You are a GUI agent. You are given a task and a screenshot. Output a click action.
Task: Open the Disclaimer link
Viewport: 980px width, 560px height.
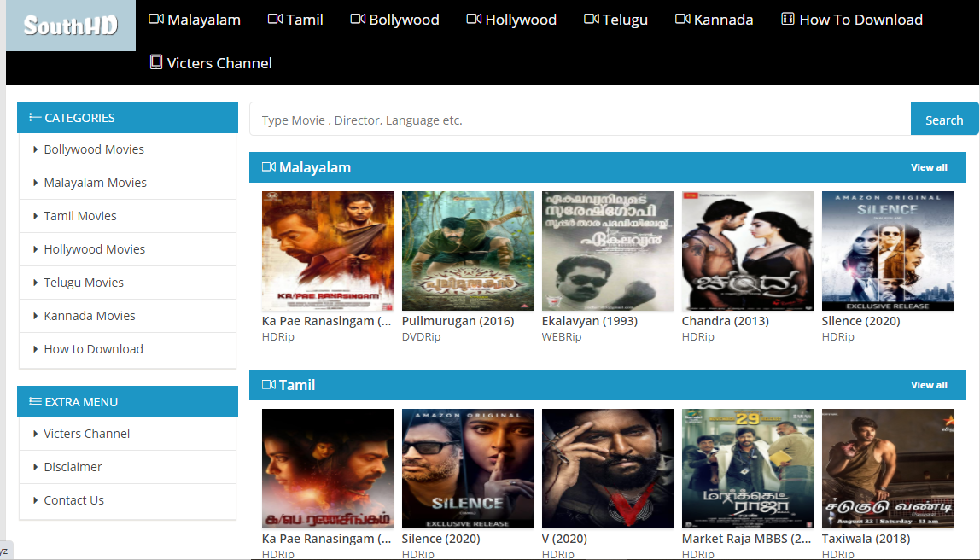click(x=73, y=467)
